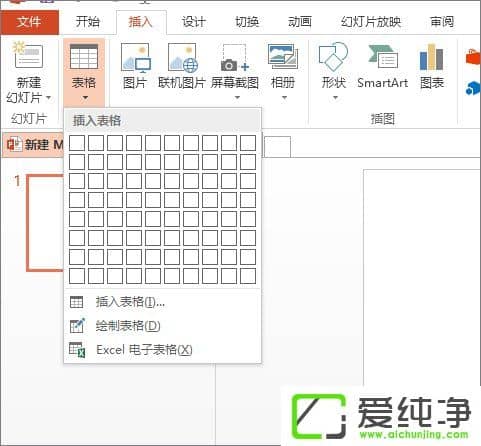Insert an online picture via 联机图片
Image resolution: width=481 pixels, height=446 pixels.
[183, 58]
